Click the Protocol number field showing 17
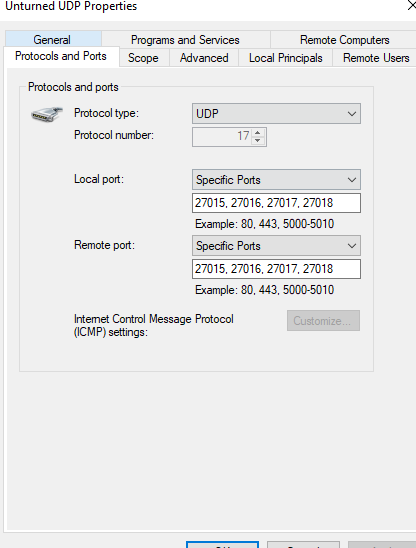This screenshot has height=548, width=416. tap(222, 137)
